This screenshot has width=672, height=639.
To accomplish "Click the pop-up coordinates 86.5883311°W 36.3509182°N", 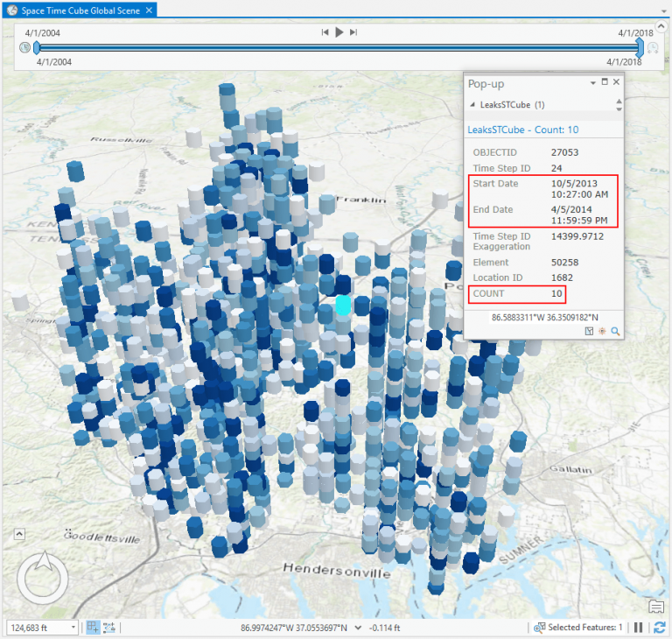I will coord(544,318).
